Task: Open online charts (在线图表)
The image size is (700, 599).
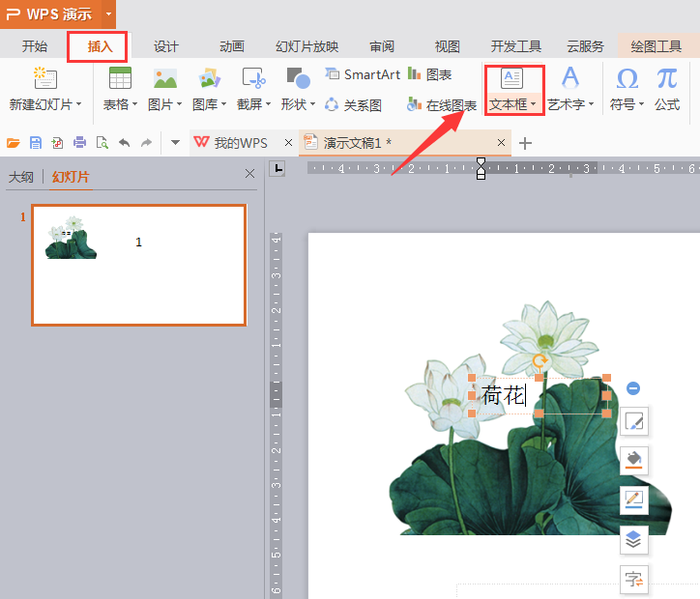Action: 442,105
